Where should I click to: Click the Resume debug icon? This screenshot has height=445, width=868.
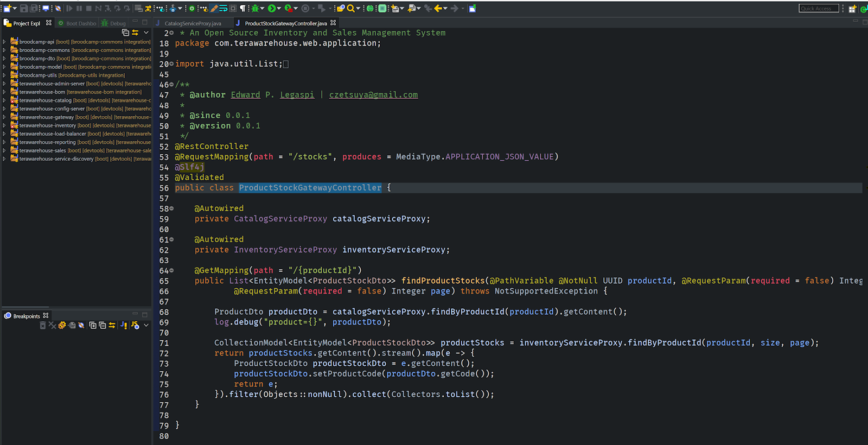tap(69, 8)
